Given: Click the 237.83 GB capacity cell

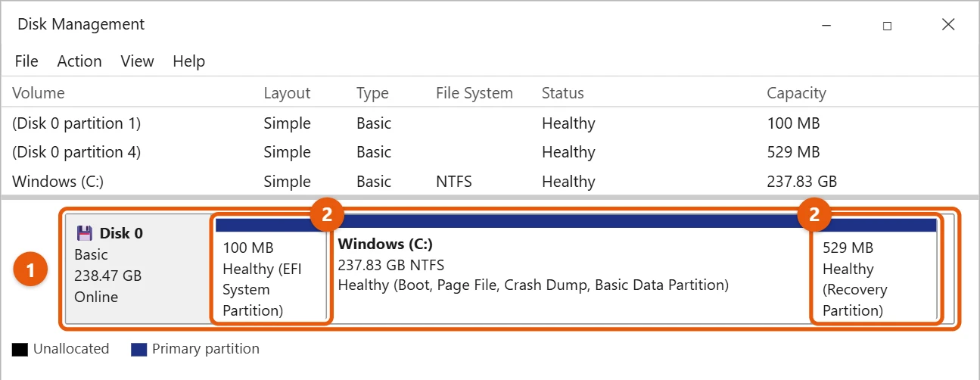Looking at the screenshot, I should coord(801,182).
